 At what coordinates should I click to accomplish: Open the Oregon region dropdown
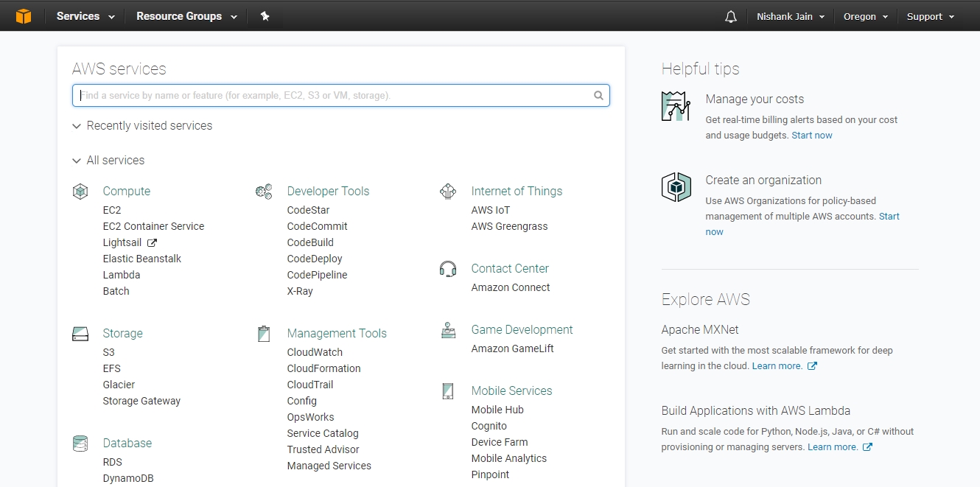[x=865, y=16]
